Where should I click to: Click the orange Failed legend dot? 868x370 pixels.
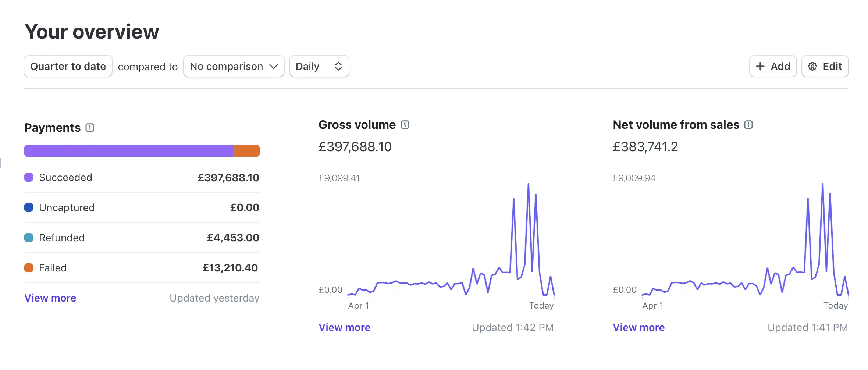tap(29, 268)
